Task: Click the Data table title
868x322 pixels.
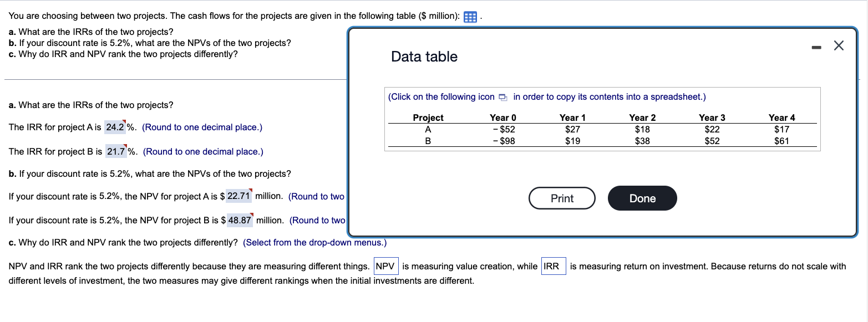Action: [x=424, y=57]
